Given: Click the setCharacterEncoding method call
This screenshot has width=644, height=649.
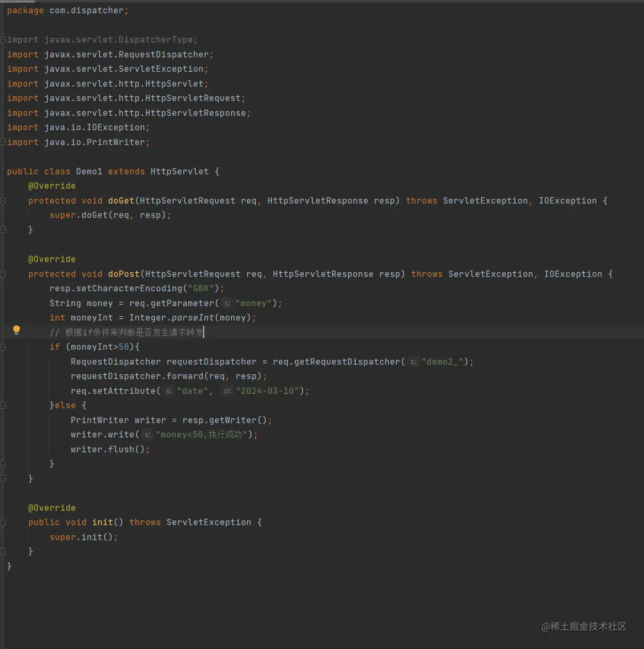Looking at the screenshot, I should (129, 289).
